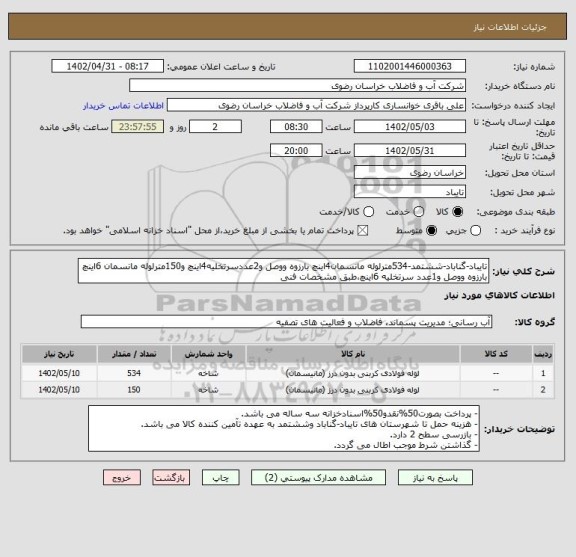Click row 2 product name لوله فولادی کربنی
This screenshot has width=576, height=557.
353,390
